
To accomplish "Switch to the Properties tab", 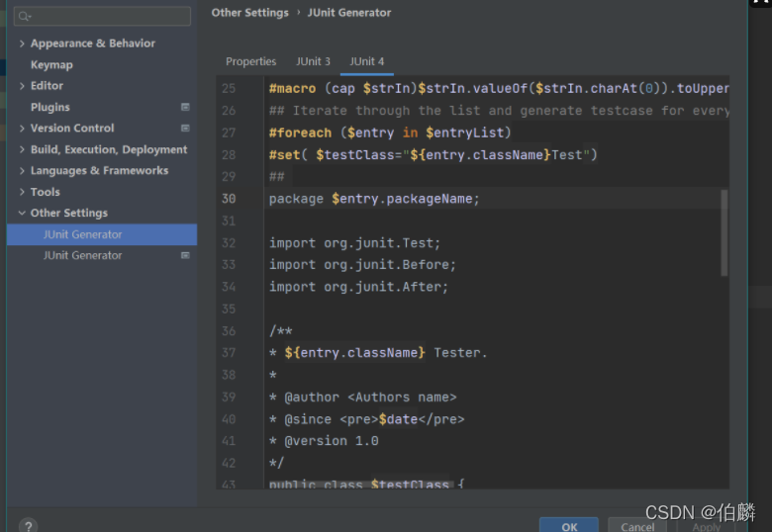I will [250, 61].
